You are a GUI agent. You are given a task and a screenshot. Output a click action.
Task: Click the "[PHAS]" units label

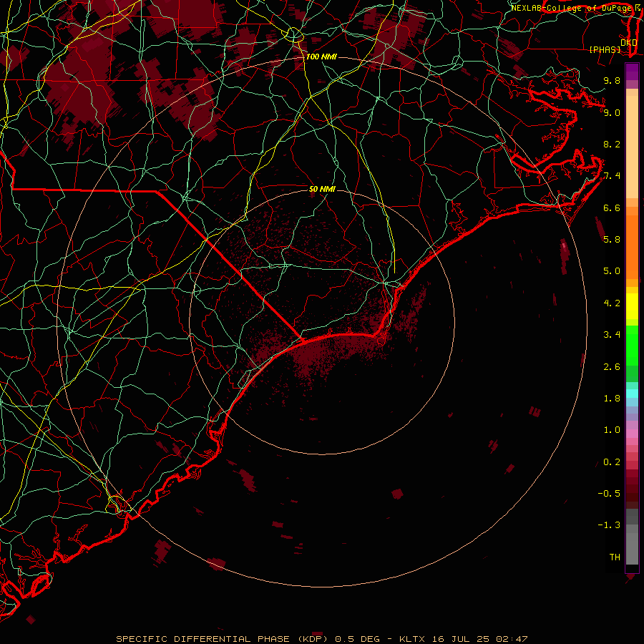pyautogui.click(x=605, y=49)
